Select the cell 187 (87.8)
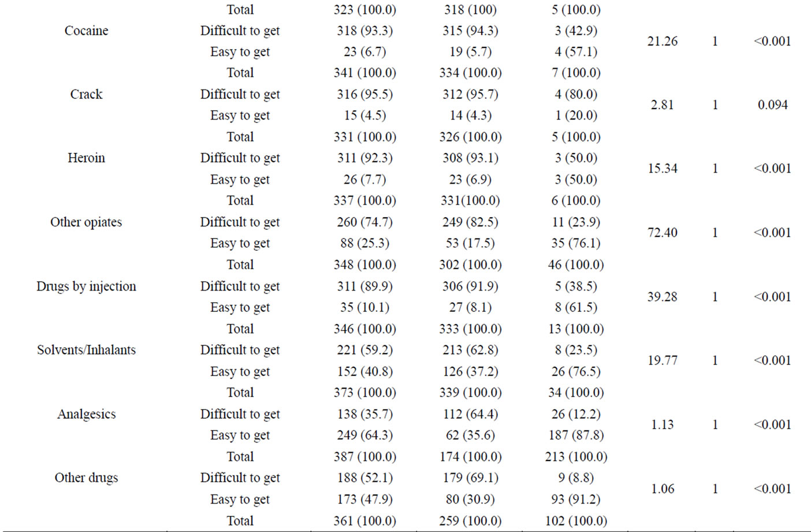Screen dimensions: 811x532 pyautogui.click(x=575, y=435)
